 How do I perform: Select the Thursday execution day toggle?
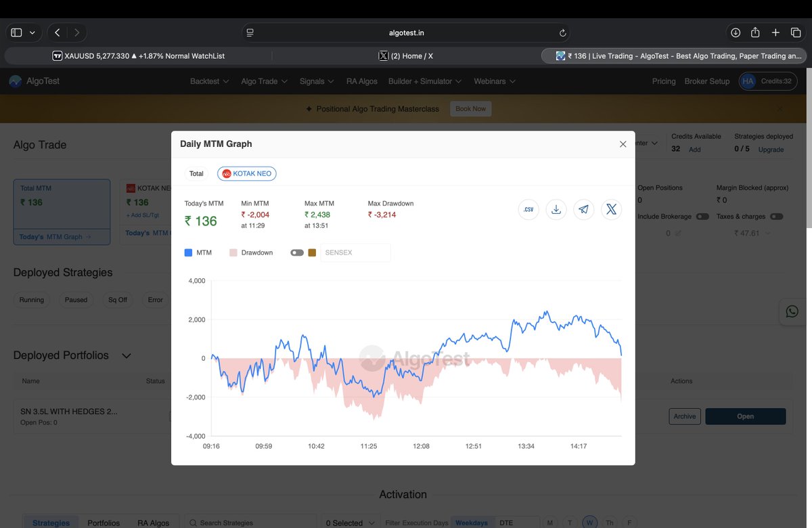click(x=610, y=523)
